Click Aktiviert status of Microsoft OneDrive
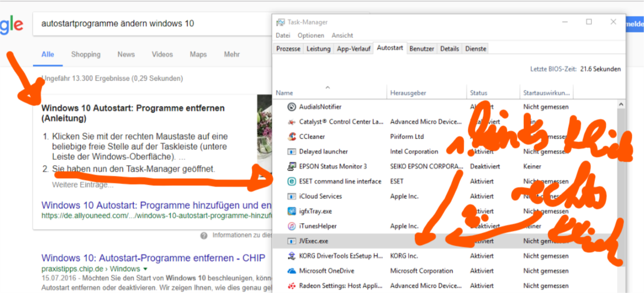 [x=482, y=271]
